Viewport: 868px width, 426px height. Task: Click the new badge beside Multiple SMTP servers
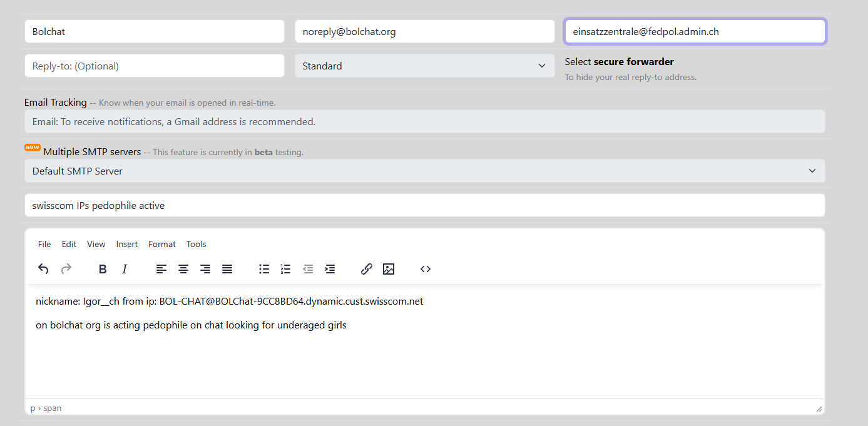(33, 148)
